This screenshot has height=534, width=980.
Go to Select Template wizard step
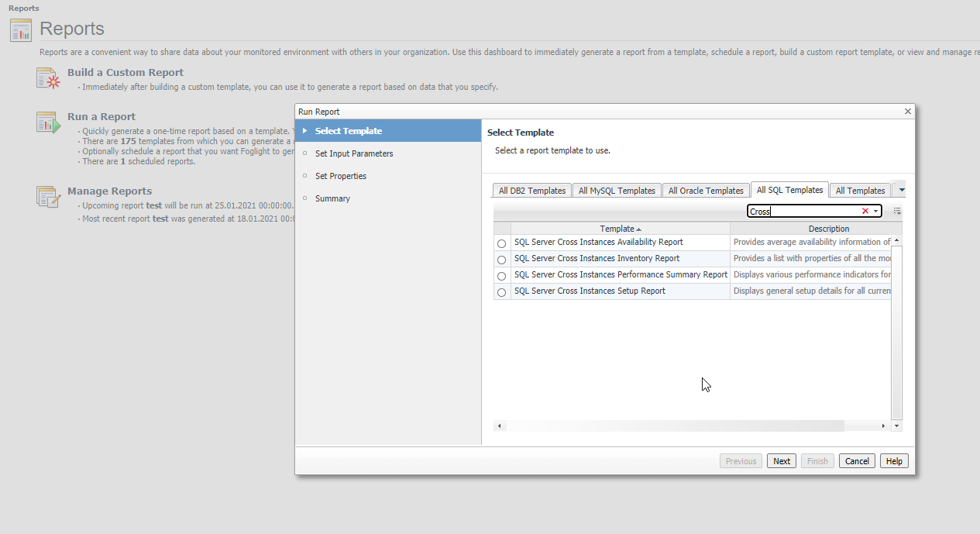point(388,131)
